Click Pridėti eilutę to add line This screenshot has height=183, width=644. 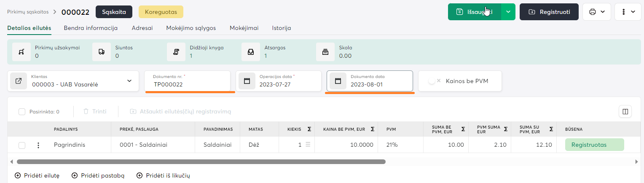coord(37,175)
